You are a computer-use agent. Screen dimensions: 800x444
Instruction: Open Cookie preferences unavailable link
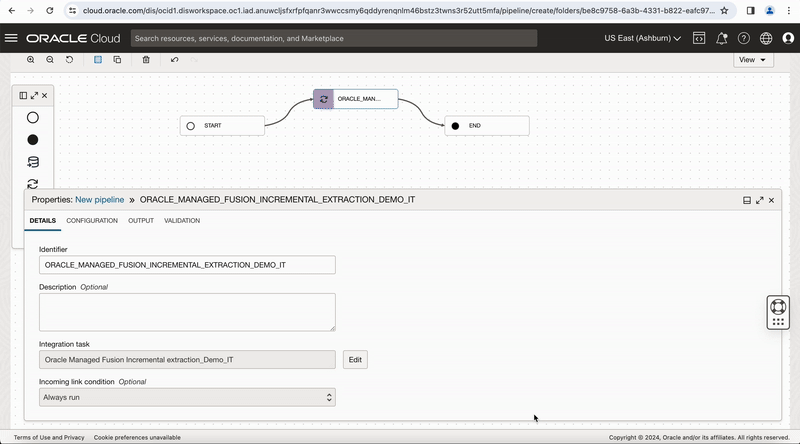pyautogui.click(x=137, y=437)
